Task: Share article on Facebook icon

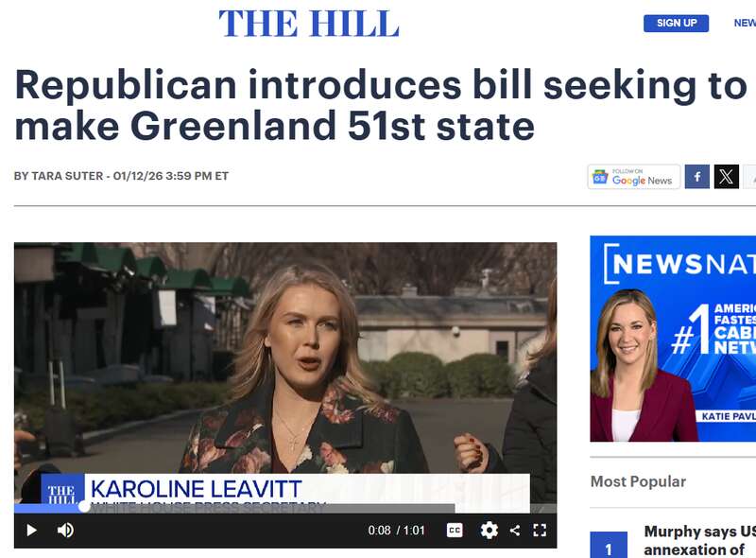Action: point(697,177)
